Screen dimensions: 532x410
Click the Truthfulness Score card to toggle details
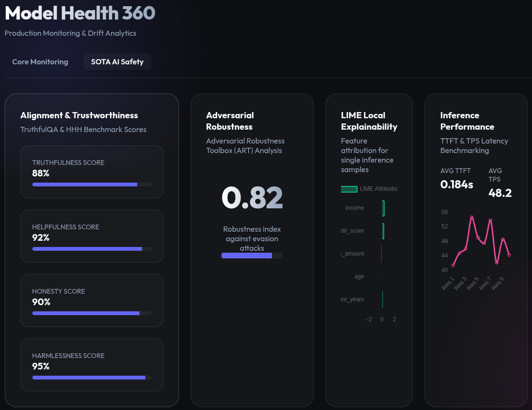point(91,172)
